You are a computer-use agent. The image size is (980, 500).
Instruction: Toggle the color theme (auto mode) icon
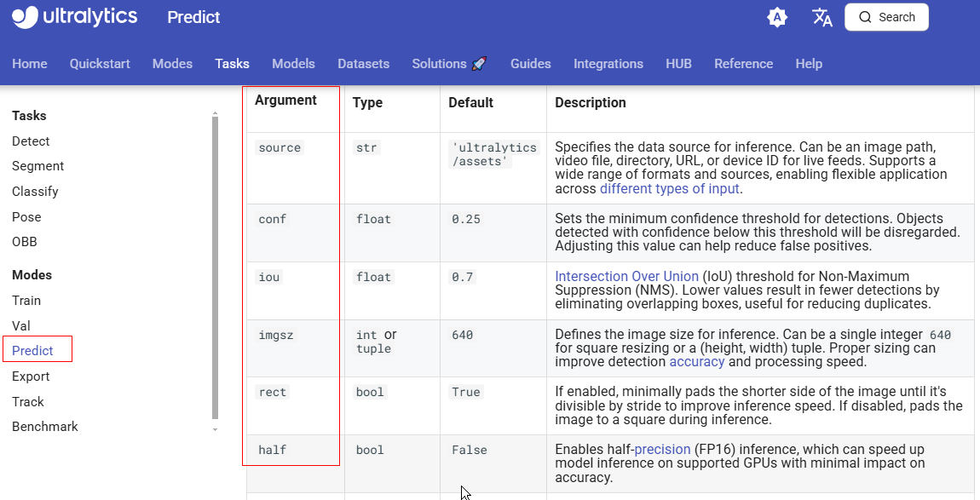[x=777, y=18]
